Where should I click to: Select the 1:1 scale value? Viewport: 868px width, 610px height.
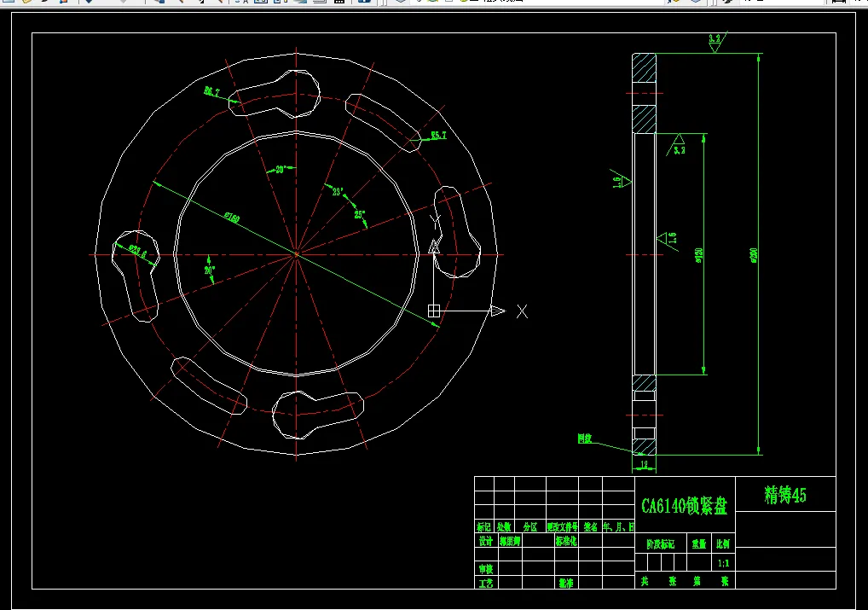pos(724,563)
